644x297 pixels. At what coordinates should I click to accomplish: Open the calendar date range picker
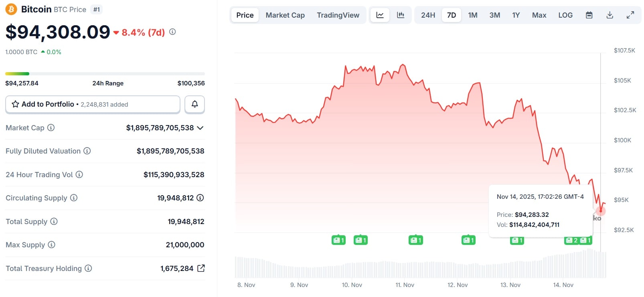click(589, 15)
